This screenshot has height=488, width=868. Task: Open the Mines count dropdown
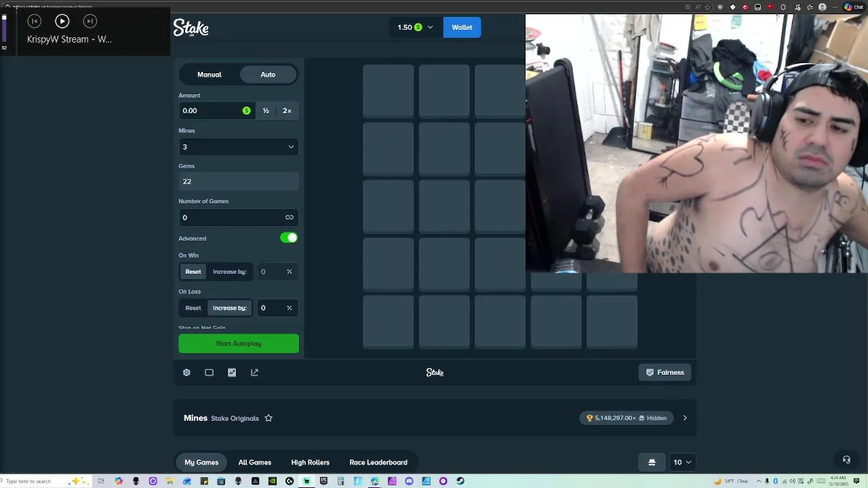pos(238,146)
